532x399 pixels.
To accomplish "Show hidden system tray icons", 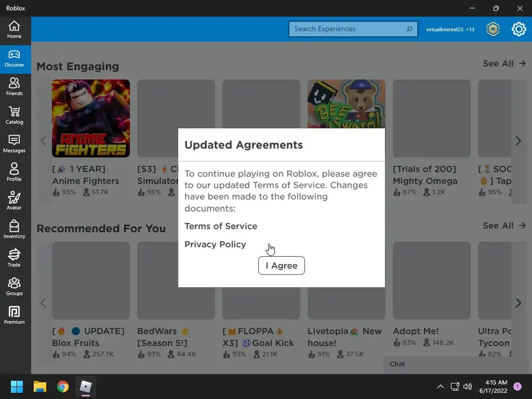I will (x=441, y=387).
